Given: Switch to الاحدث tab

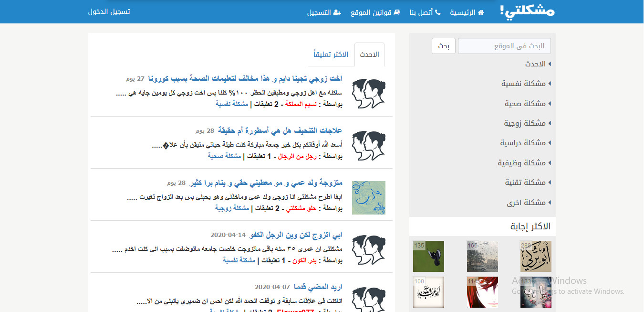Looking at the screenshot, I should (370, 54).
